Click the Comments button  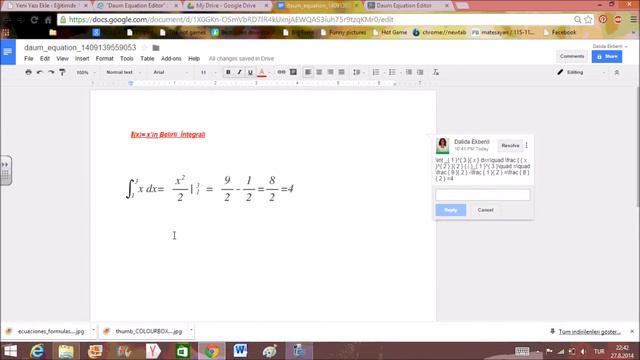point(572,56)
